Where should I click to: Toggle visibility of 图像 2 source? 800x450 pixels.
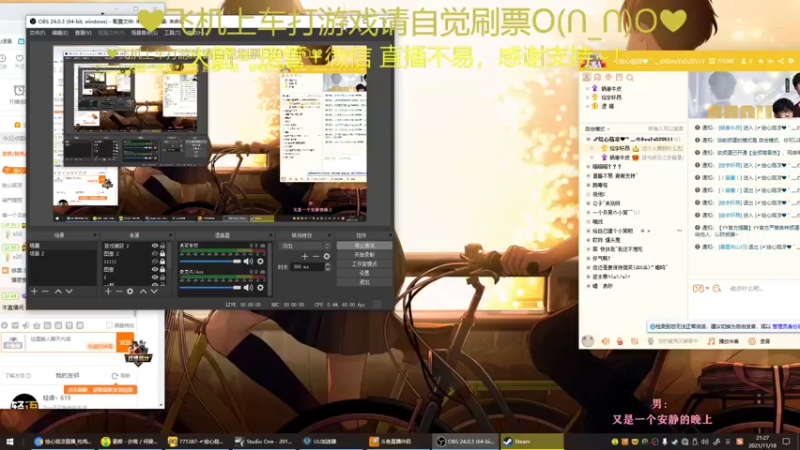click(x=155, y=254)
